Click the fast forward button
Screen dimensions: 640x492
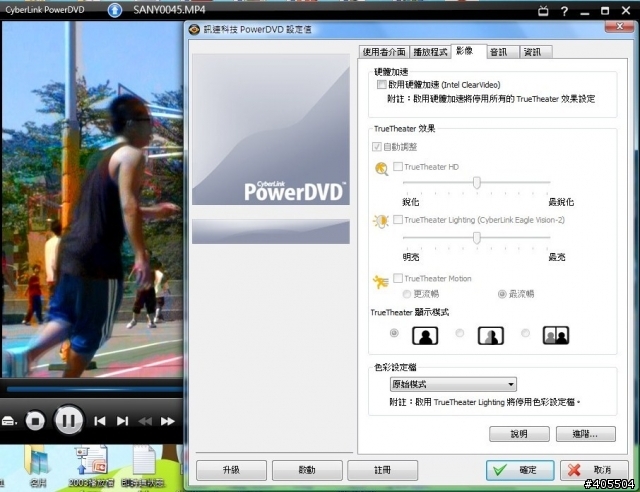click(167, 421)
